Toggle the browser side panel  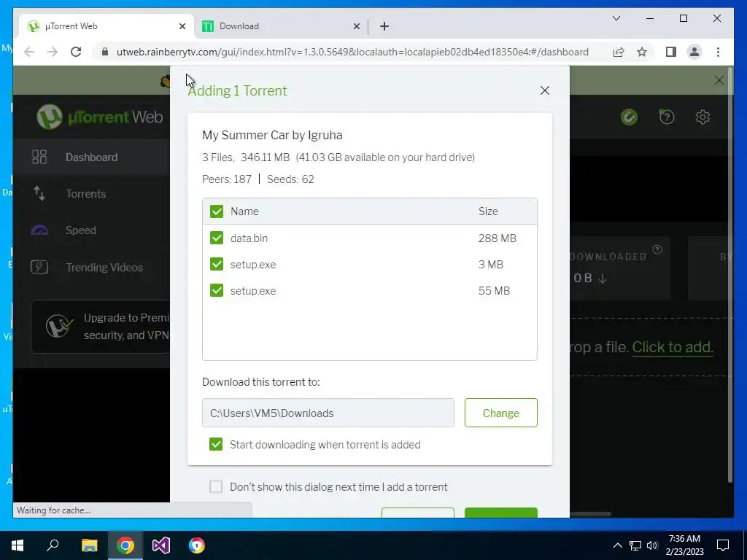pyautogui.click(x=671, y=52)
